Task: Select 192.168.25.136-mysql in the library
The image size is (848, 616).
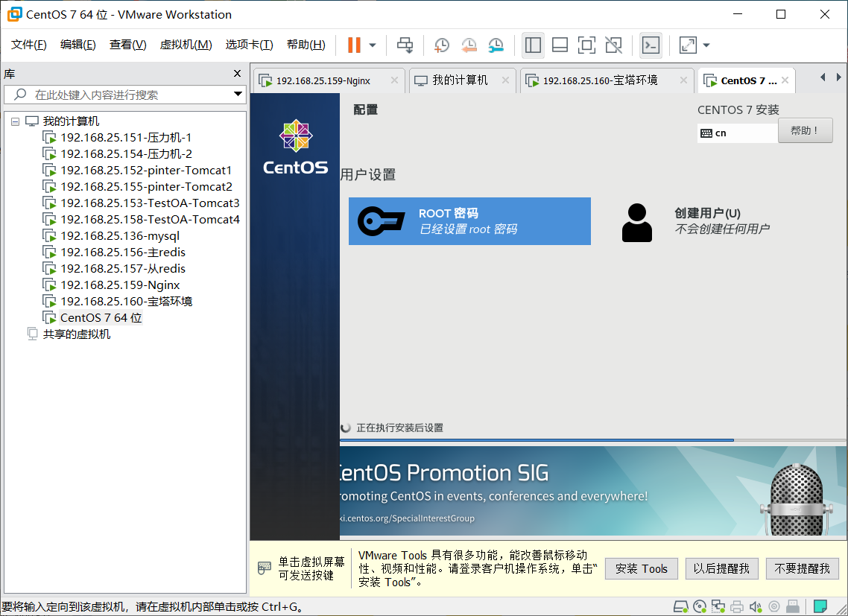Action: tap(119, 236)
